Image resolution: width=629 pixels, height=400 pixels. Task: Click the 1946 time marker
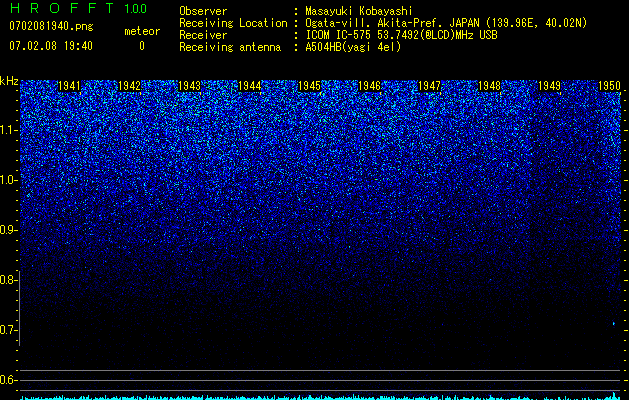point(369,86)
